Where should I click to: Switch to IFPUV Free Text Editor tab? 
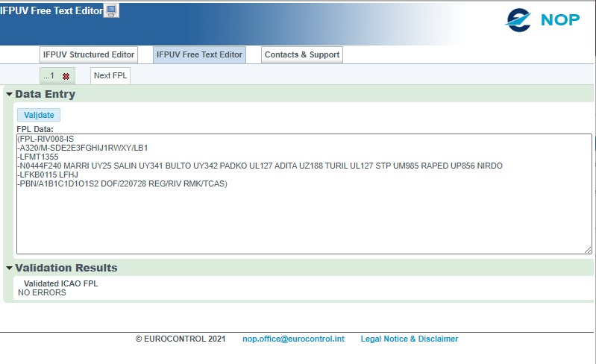click(199, 54)
